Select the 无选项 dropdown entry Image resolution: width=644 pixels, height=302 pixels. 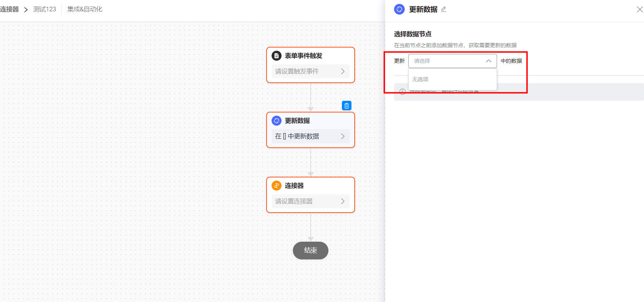420,79
